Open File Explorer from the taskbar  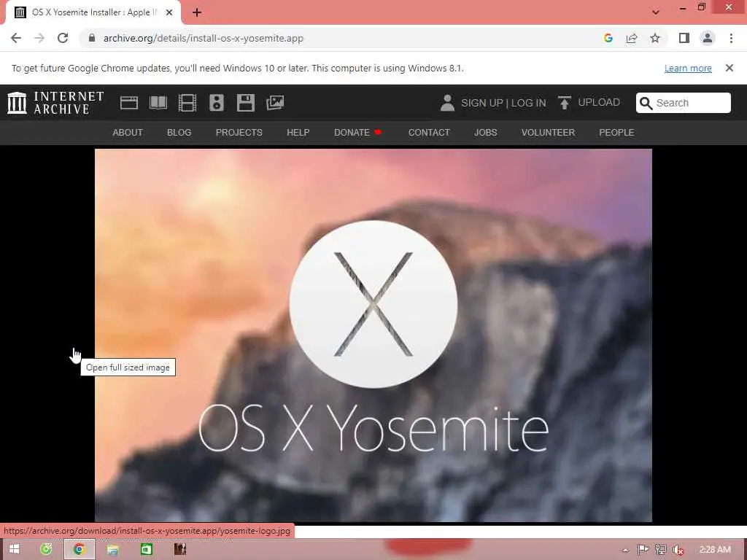click(x=112, y=550)
